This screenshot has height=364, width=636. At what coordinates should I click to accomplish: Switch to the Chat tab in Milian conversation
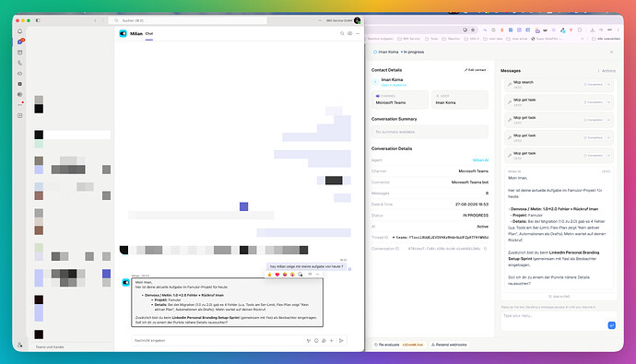148,34
